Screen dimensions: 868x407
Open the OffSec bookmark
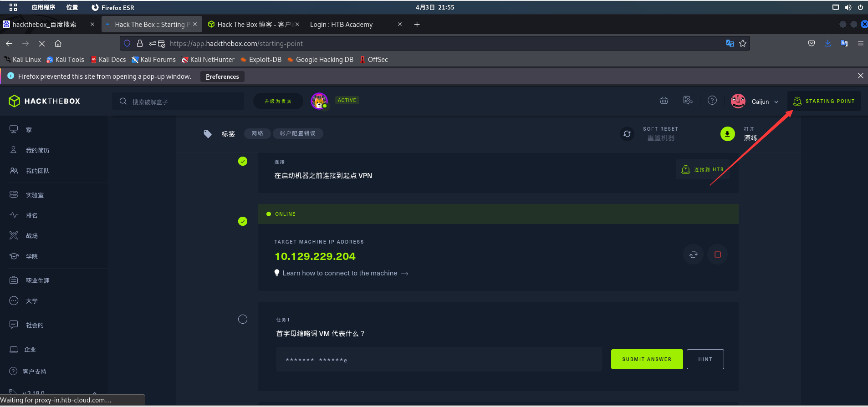tap(374, 60)
